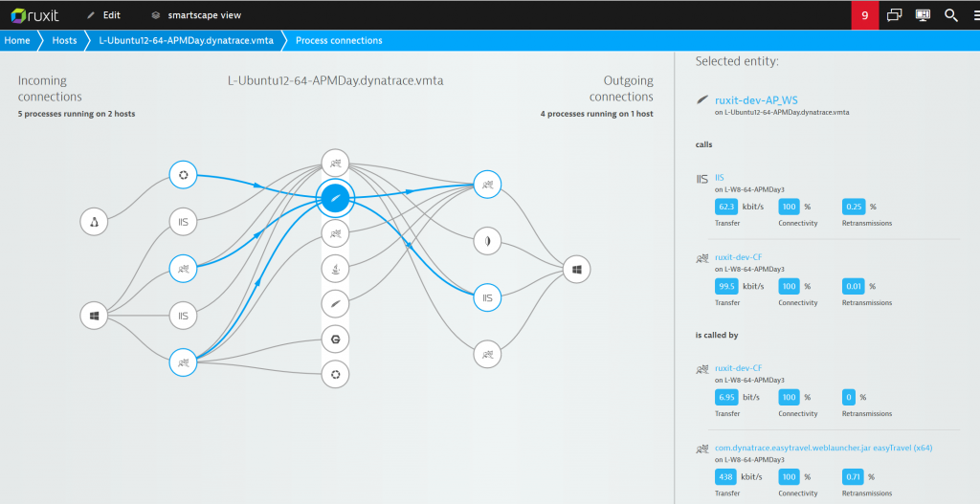Screen dimensions: 980x504
Task: Select the lens-shaped icon node in outgoing connections
Action: (x=487, y=241)
